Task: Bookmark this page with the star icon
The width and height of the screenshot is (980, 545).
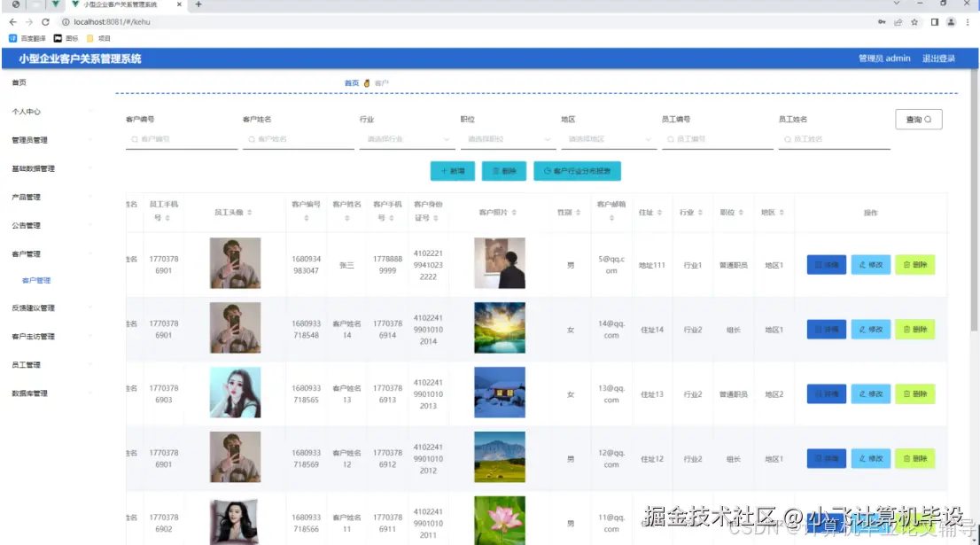Action: (x=914, y=22)
